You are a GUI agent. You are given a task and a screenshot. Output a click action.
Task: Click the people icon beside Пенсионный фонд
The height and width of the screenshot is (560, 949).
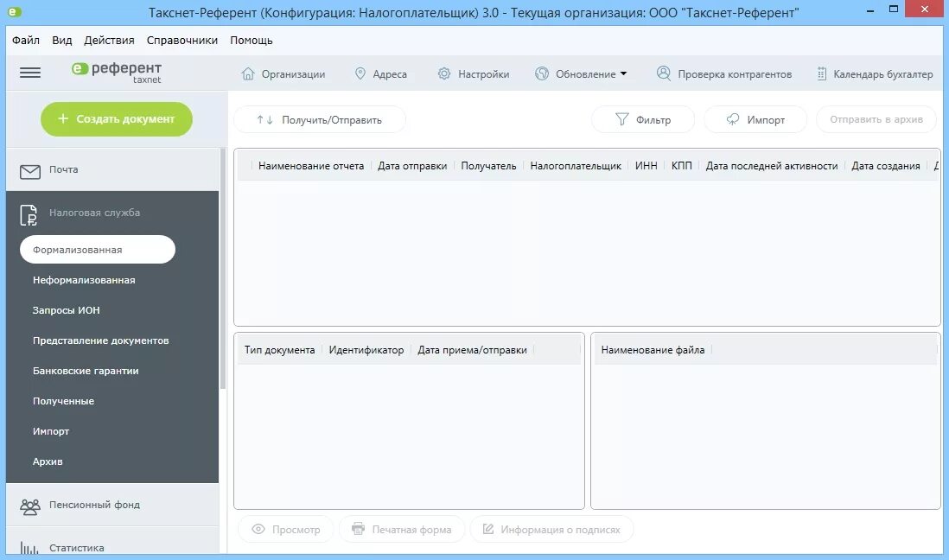click(x=30, y=506)
